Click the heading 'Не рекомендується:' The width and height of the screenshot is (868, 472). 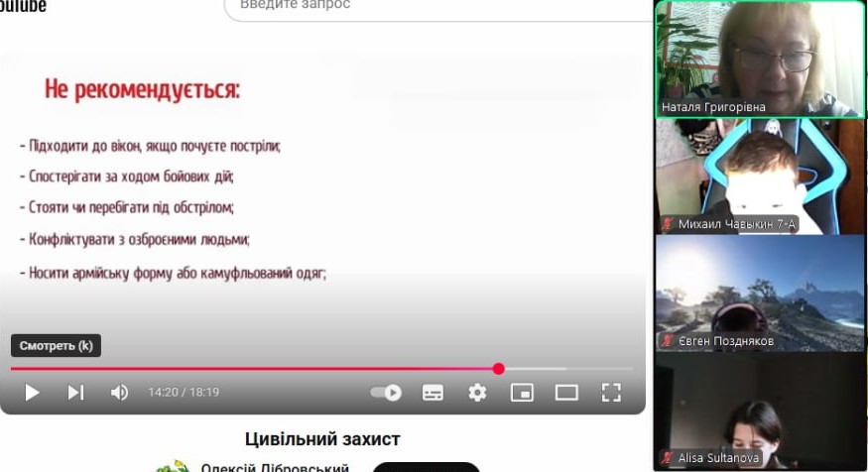142,89
